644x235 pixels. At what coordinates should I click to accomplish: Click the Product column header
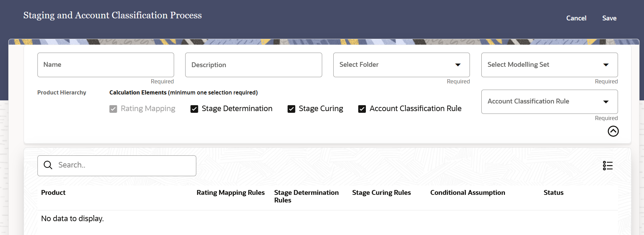(x=53, y=192)
